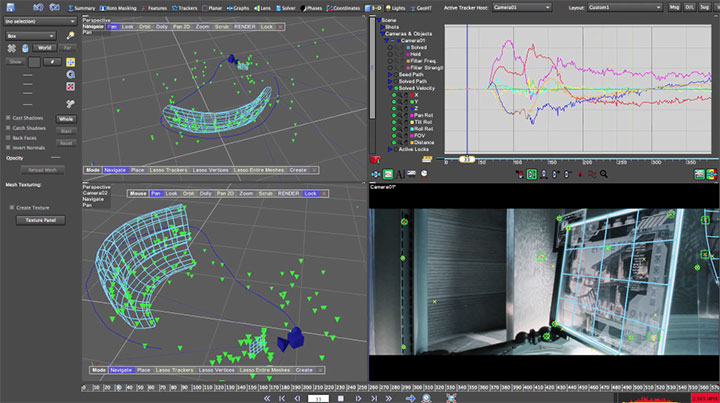Open the (no selection) dropdown
Image resolution: width=720 pixels, height=403 pixels.
[x=40, y=21]
